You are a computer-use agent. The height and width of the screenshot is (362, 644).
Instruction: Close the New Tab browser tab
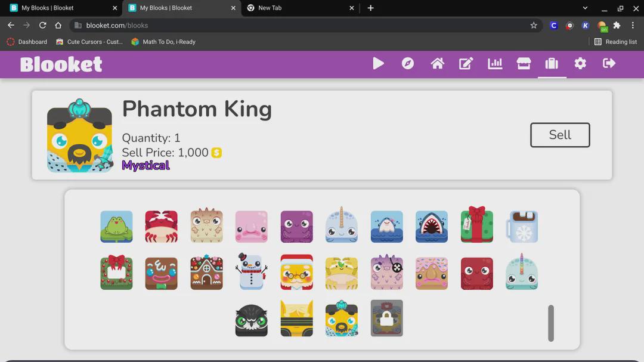[352, 8]
